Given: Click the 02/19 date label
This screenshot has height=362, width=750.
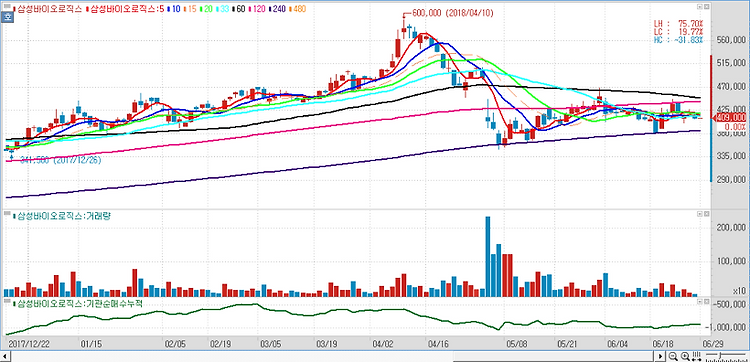Looking at the screenshot, I should (x=221, y=343).
